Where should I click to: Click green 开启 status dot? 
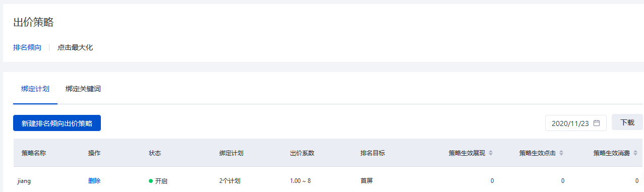(150, 181)
